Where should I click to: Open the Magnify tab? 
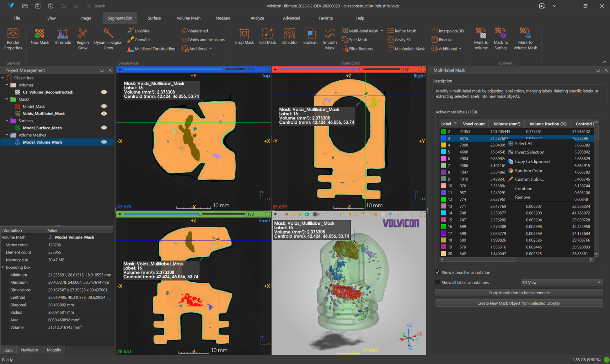[54, 350]
